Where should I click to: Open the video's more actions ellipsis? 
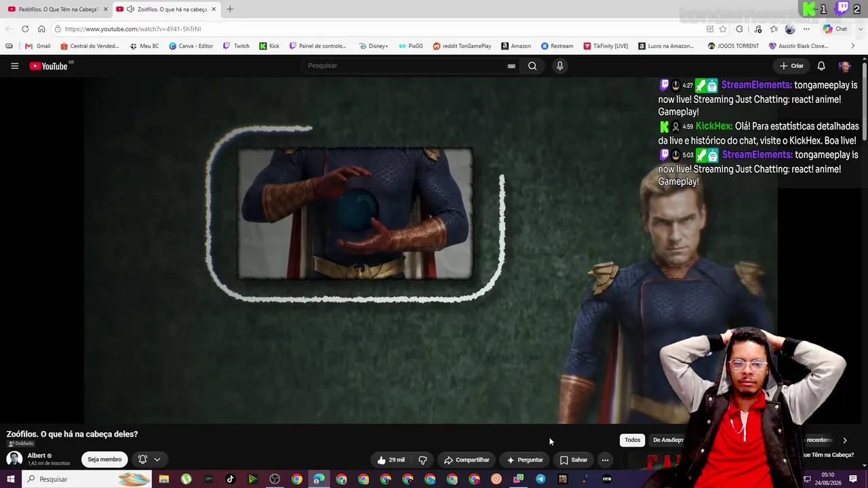click(605, 460)
